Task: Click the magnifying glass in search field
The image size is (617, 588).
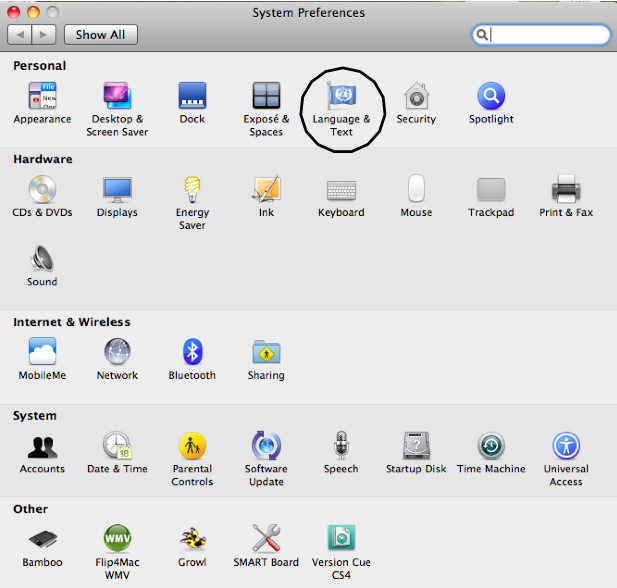Action: [x=482, y=35]
